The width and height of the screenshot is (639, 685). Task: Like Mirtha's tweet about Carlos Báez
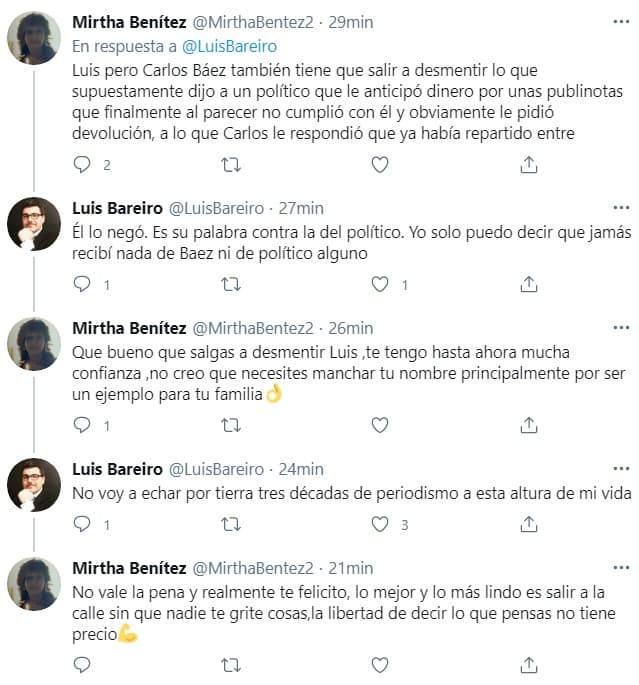(x=379, y=165)
